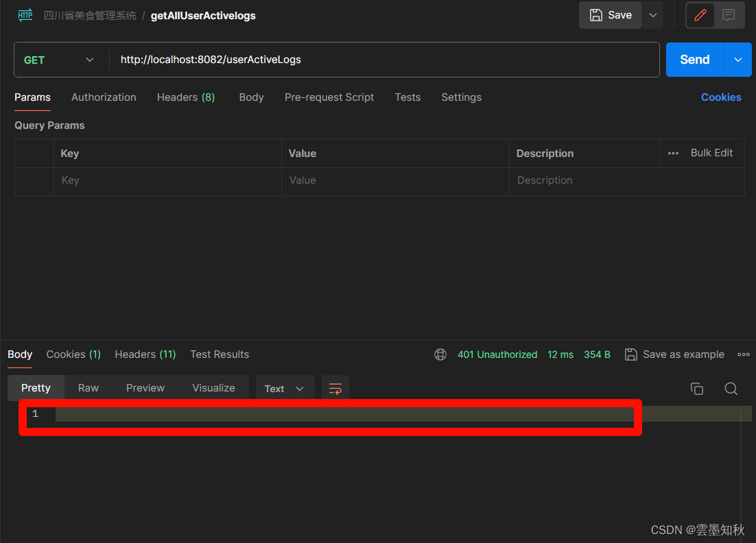
Task: Toggle line wrapping with the wrap icon
Action: coord(335,388)
